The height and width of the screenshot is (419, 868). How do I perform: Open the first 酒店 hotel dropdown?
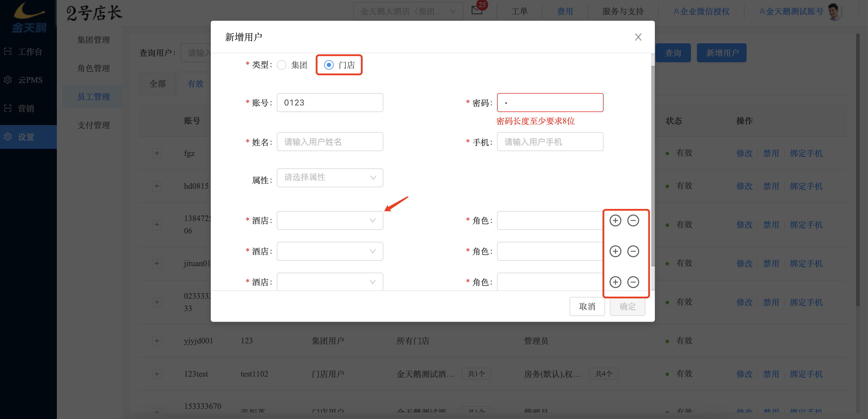(330, 220)
